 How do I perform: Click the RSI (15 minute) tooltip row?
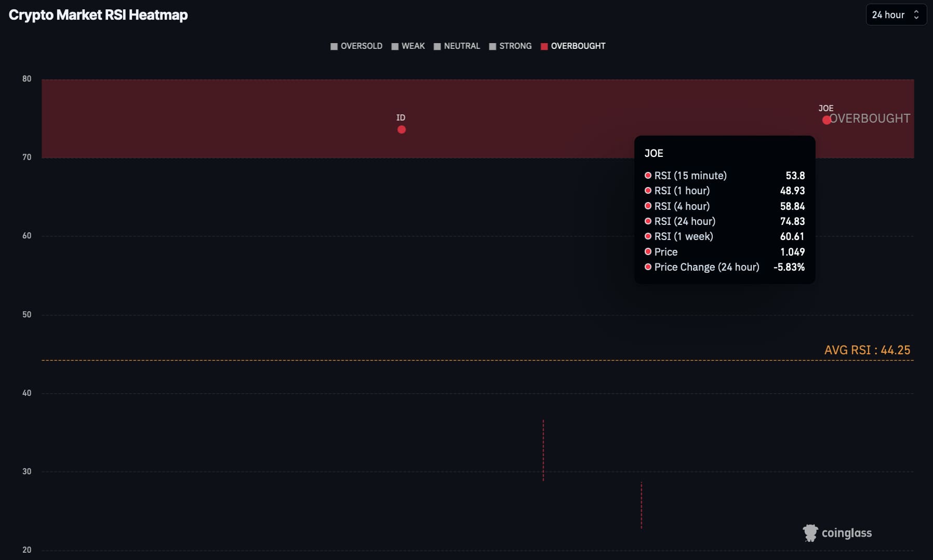tap(725, 176)
